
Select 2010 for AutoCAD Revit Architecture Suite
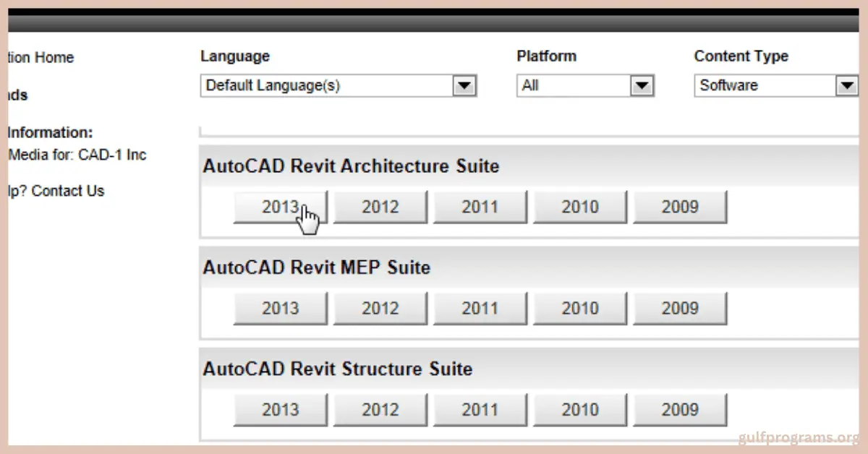pyautogui.click(x=580, y=207)
